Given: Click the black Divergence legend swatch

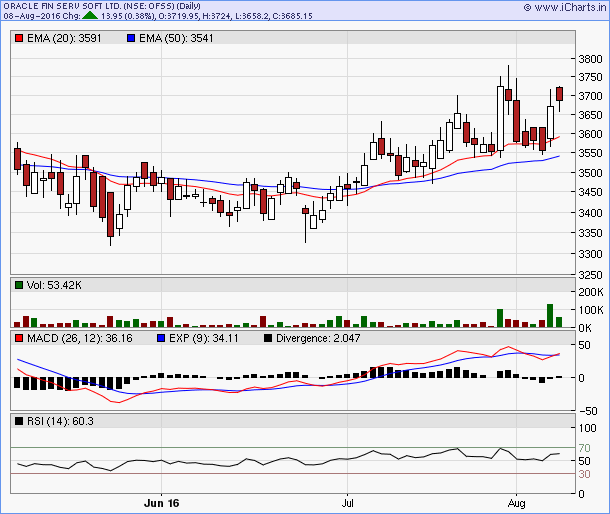Looking at the screenshot, I should click(x=268, y=338).
